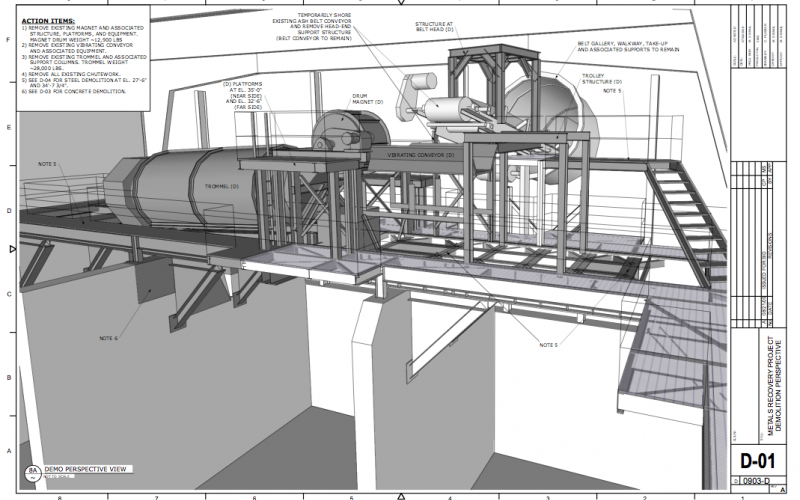Click the Demo Perspective View title
The height and width of the screenshot is (500, 800).
(85, 467)
